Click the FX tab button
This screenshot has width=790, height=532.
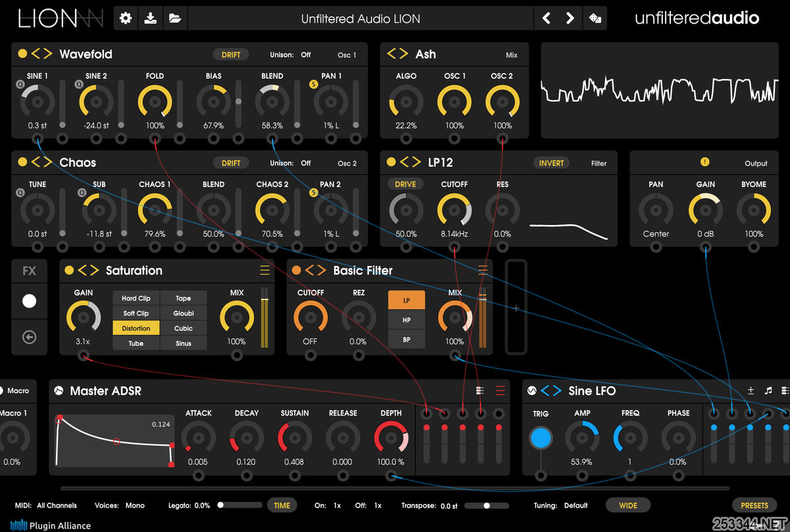pyautogui.click(x=29, y=271)
